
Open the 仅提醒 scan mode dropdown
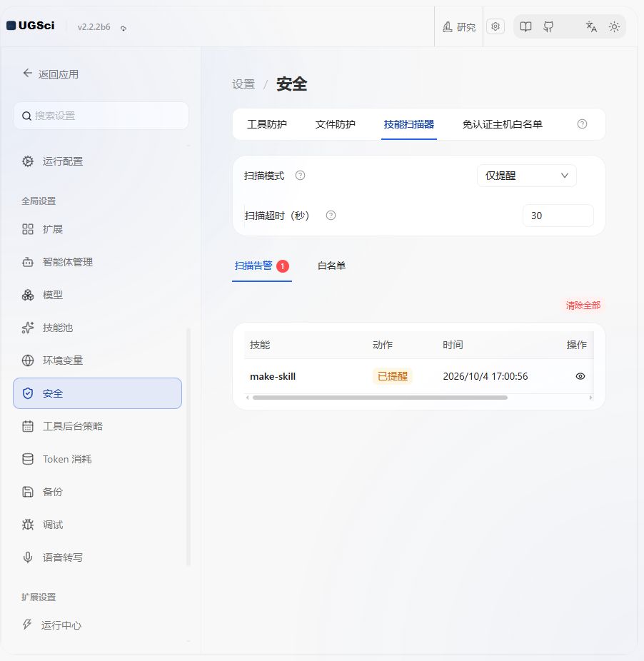click(x=526, y=176)
